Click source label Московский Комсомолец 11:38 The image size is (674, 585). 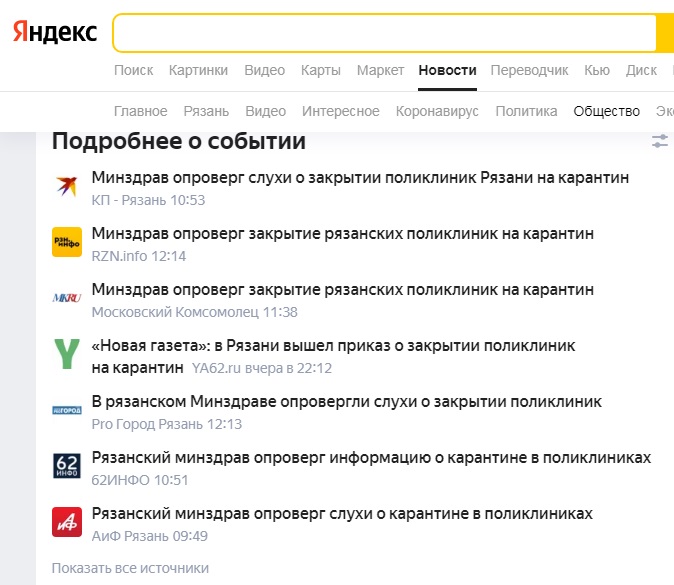tap(195, 312)
